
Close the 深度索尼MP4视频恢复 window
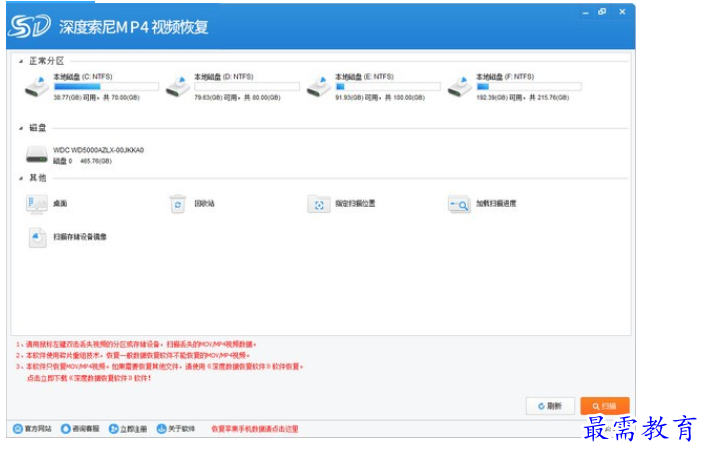click(x=622, y=12)
